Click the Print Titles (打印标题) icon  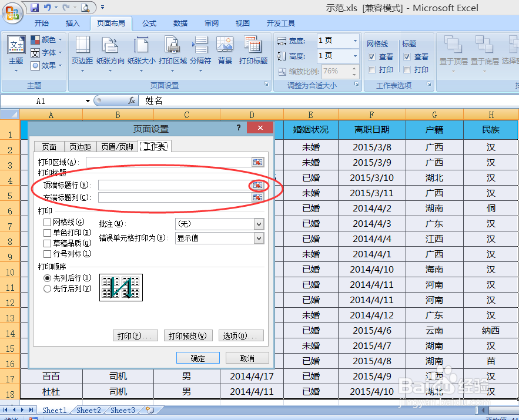(x=253, y=44)
